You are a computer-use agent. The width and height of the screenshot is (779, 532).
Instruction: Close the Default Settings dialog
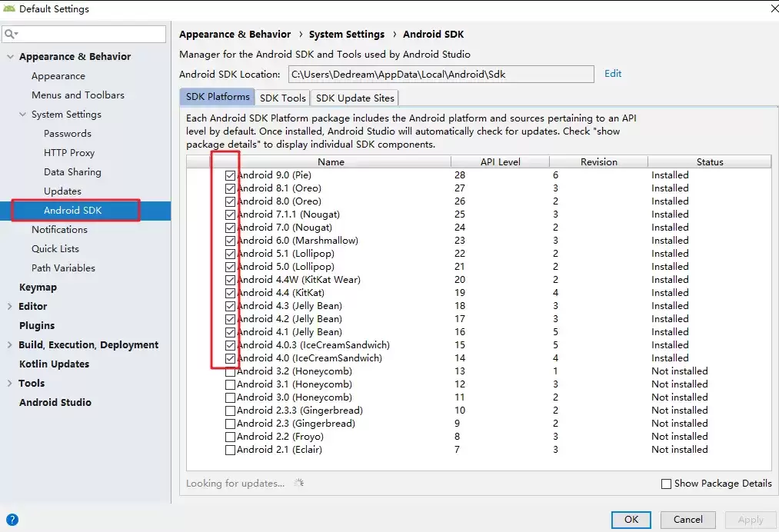[774, 8]
